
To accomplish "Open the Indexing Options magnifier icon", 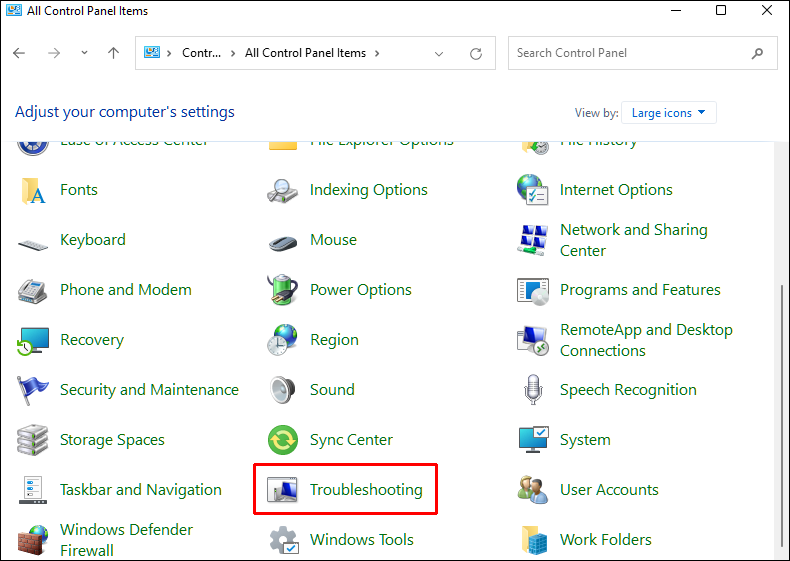I will [x=283, y=190].
